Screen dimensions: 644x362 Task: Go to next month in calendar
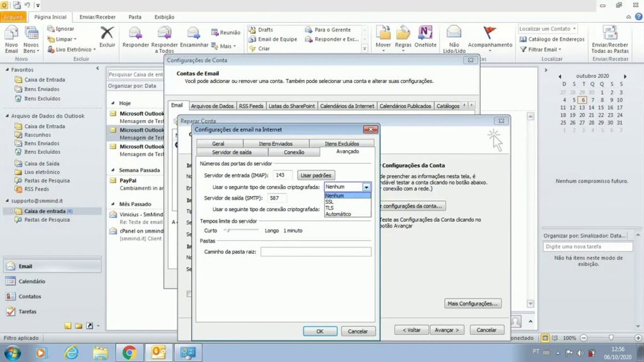pos(625,76)
